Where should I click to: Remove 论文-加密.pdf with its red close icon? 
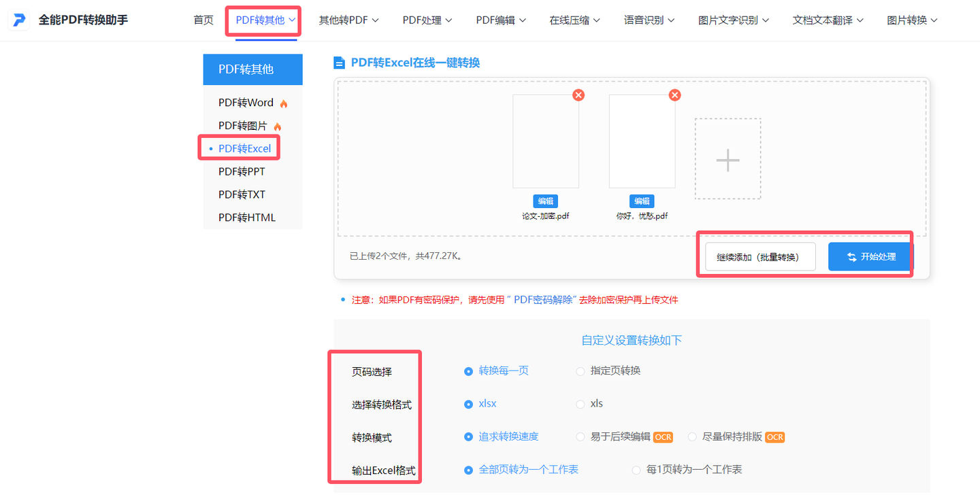tap(578, 95)
